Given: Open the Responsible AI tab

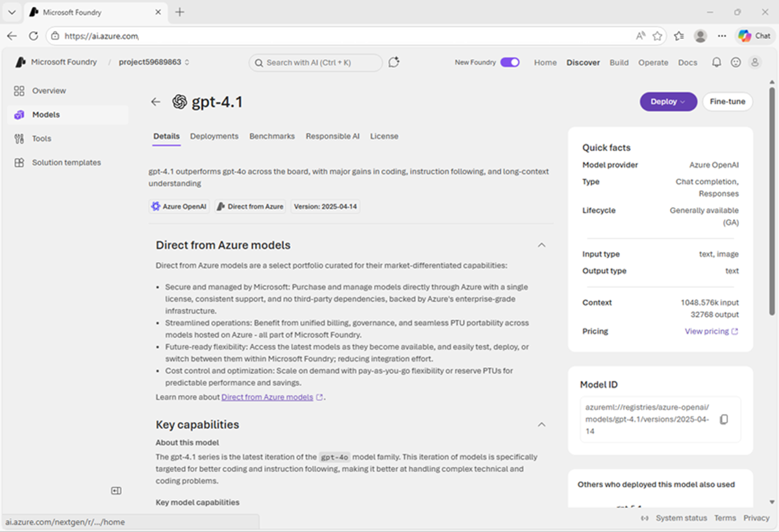Looking at the screenshot, I should point(332,136).
